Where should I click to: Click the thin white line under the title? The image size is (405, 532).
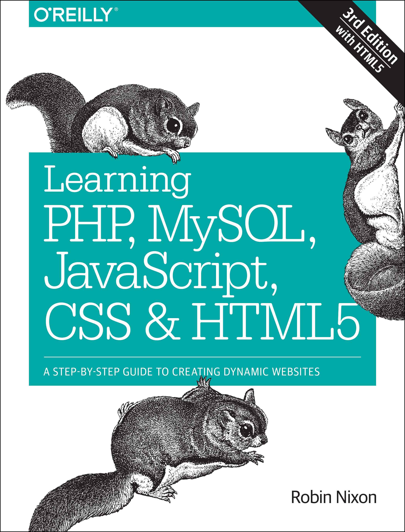[x=202, y=357]
